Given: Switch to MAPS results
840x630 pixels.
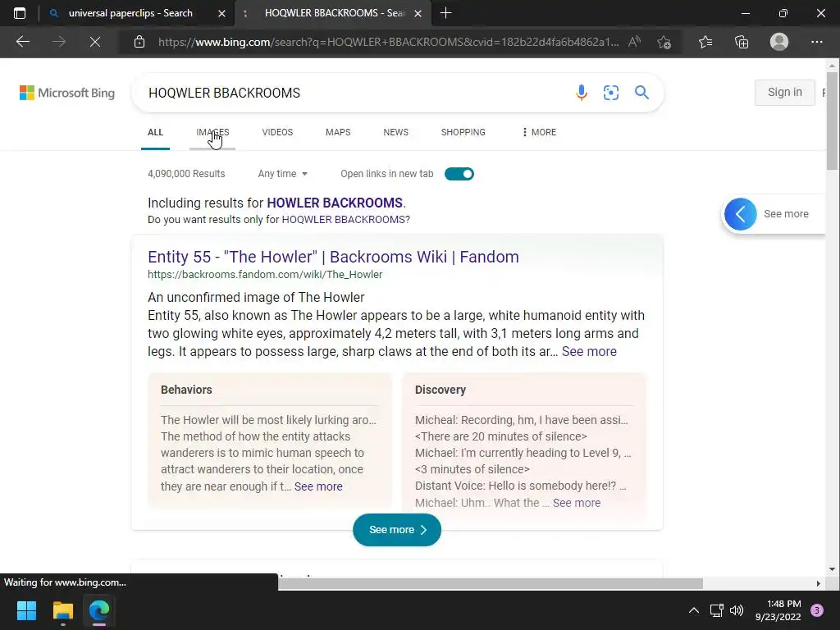Looking at the screenshot, I should [x=338, y=132].
